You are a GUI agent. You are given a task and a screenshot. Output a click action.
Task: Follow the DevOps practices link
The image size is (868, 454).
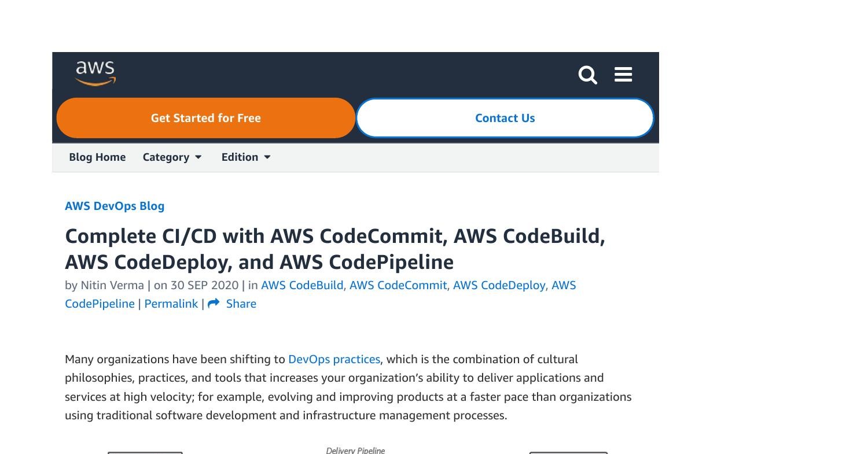[x=334, y=359]
